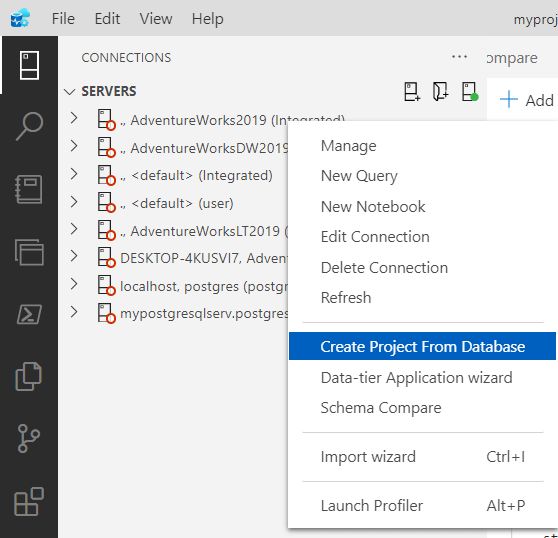Expand the AdventureWorksLT2019 server node
The image size is (558, 538).
tap(74, 229)
